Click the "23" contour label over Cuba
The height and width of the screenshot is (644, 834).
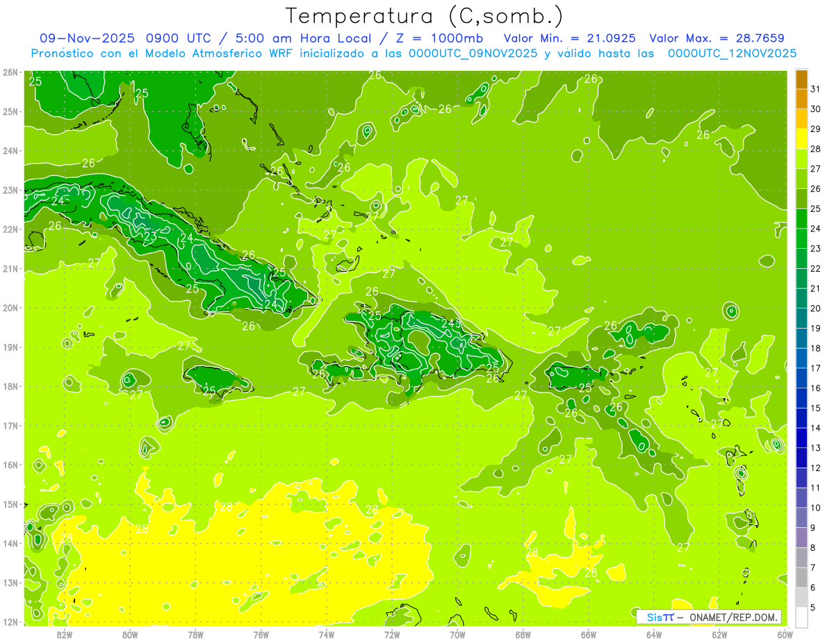click(150, 236)
